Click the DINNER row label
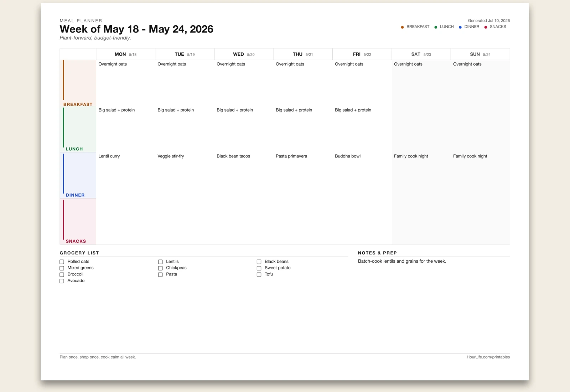Image resolution: width=570 pixels, height=392 pixels. click(75, 195)
